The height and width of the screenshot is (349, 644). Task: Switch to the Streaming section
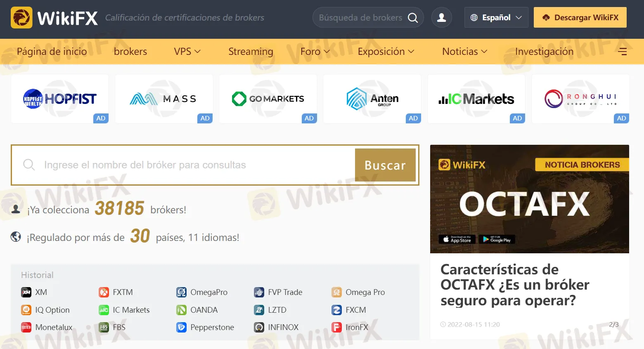tap(250, 51)
